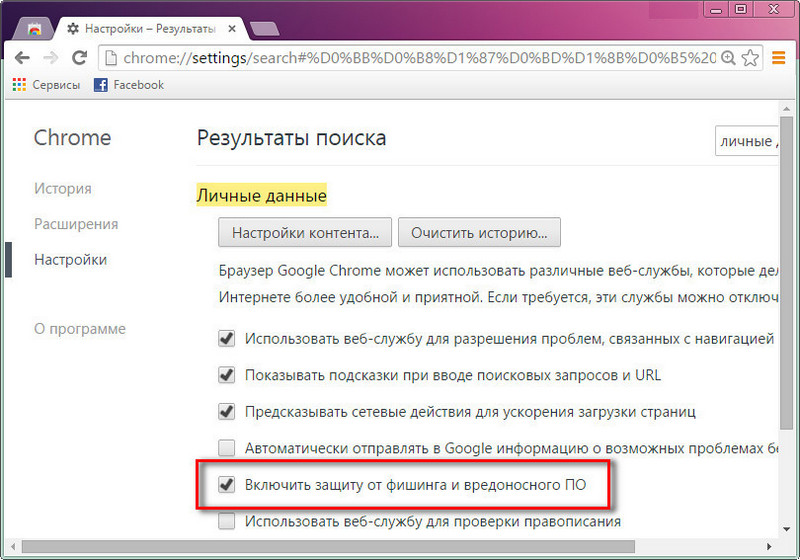Open the Chrome hamburger menu icon
This screenshot has height=560, width=800.
pos(779,58)
